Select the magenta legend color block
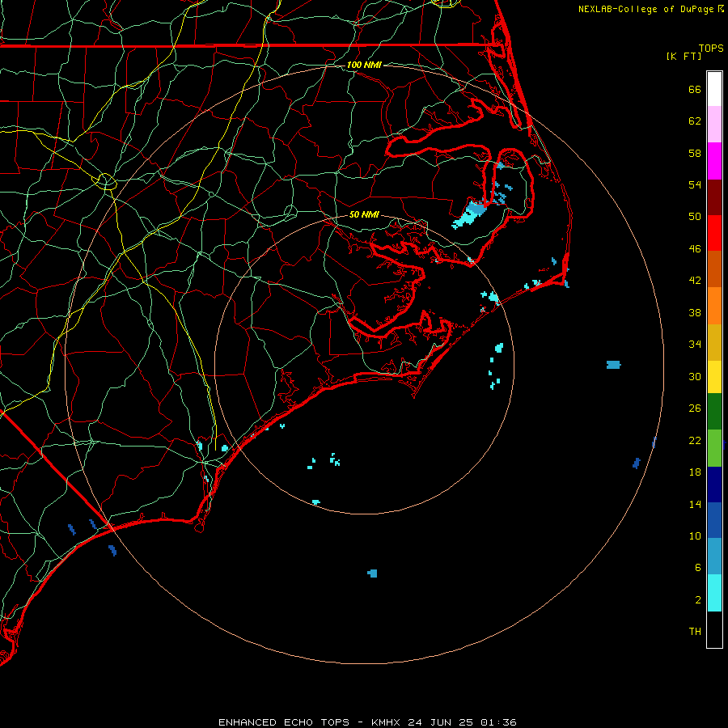The height and width of the screenshot is (728, 728). pyautogui.click(x=714, y=161)
